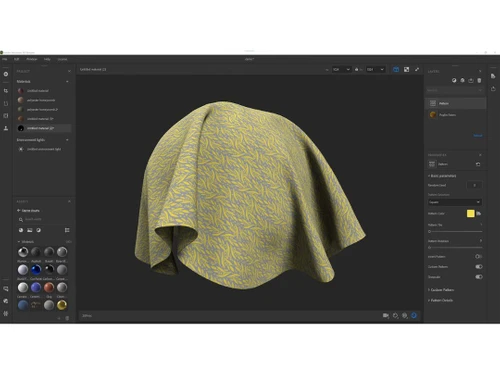The width and height of the screenshot is (500, 375).
Task: Toggle the Custom Pattern switch
Action: click(479, 266)
